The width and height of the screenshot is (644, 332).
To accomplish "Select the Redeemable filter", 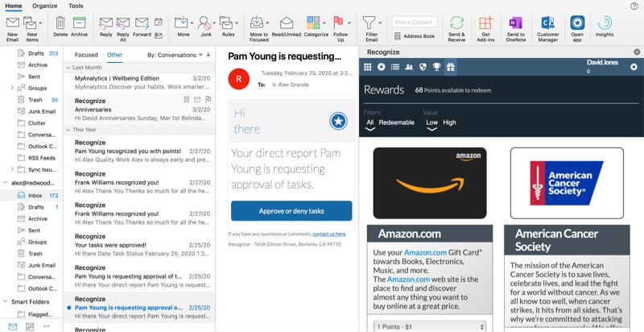I will 396,122.
